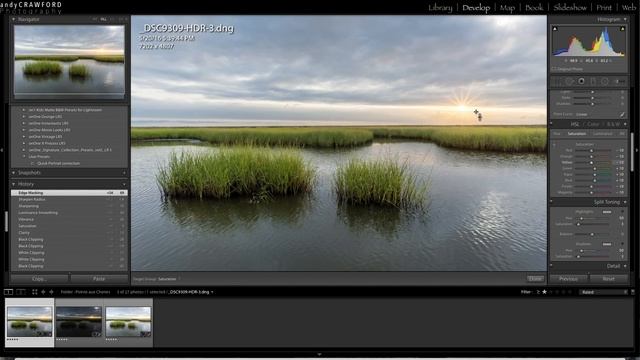Click the Split Toning Balance slider
Image resolution: width=640 pixels, height=360 pixels.
pyautogui.click(x=593, y=234)
